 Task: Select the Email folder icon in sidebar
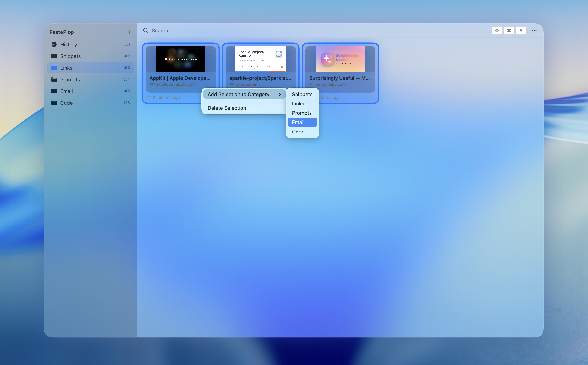pos(54,91)
